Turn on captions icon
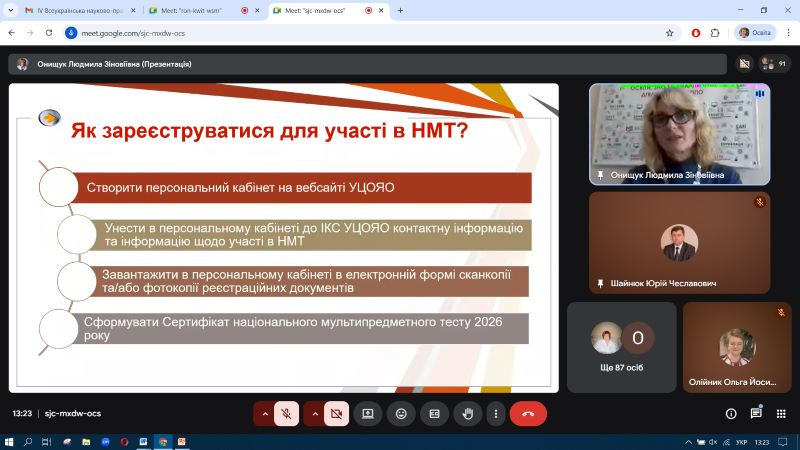 pyautogui.click(x=434, y=413)
